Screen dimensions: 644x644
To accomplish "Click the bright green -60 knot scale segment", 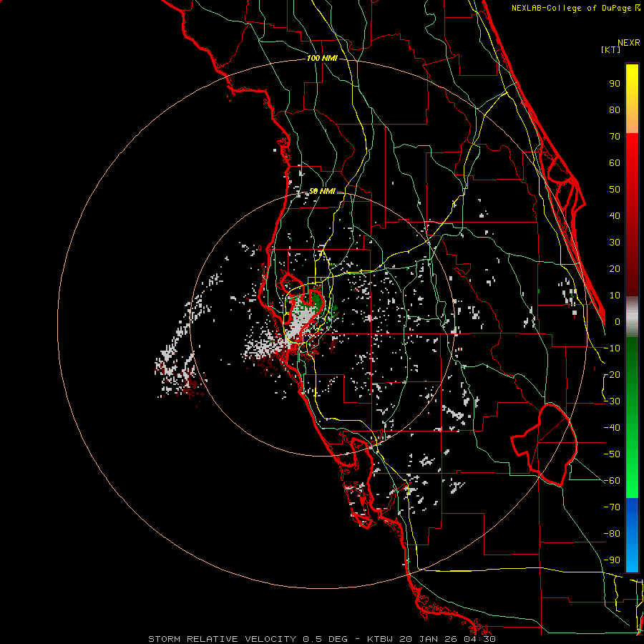I will pos(632,479).
